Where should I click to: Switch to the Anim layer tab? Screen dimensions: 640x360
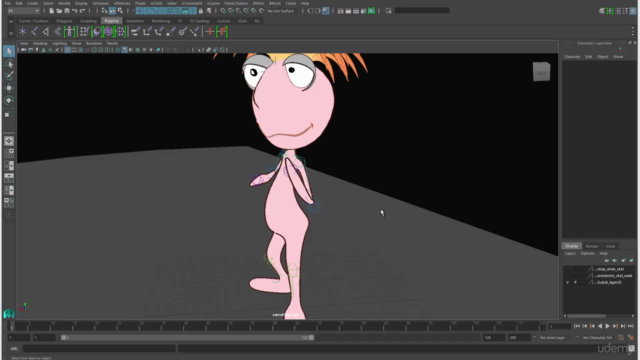tap(610, 246)
